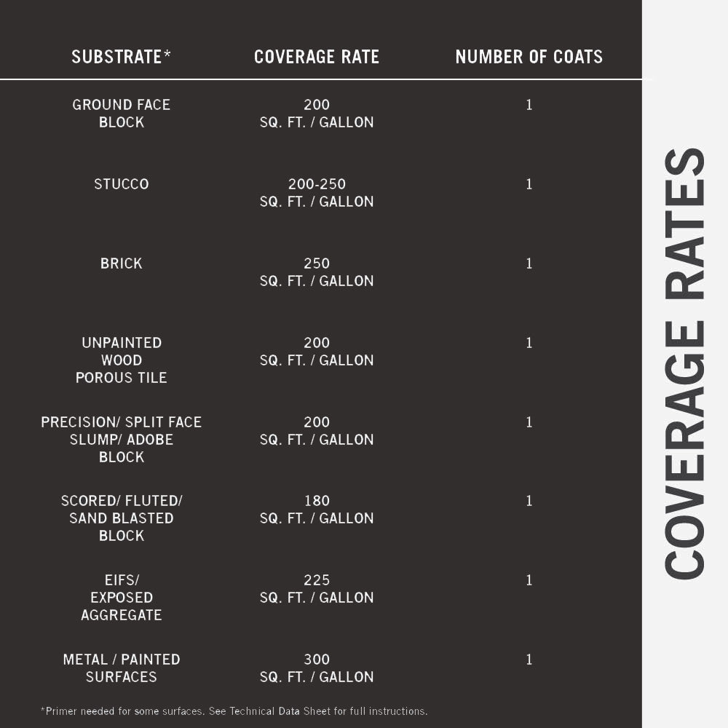Select the UNPAINTED WOOD POROUS TILE label

pyautogui.click(x=121, y=360)
